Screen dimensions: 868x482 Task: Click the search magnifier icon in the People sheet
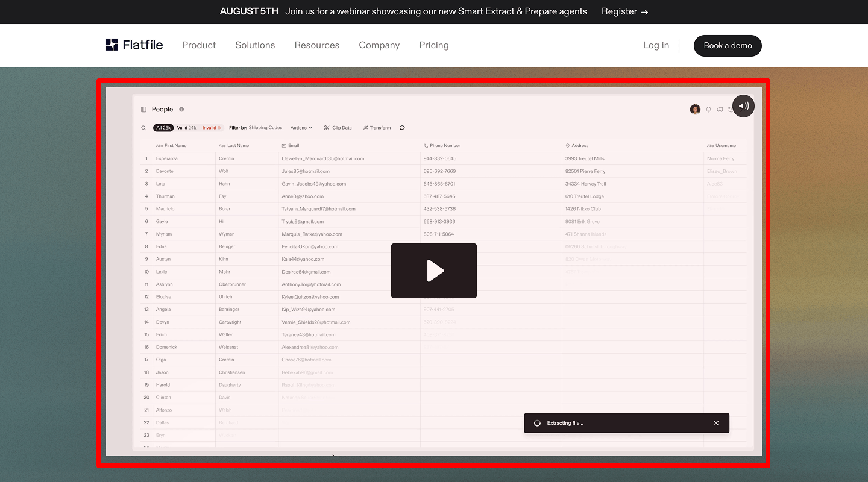(143, 128)
